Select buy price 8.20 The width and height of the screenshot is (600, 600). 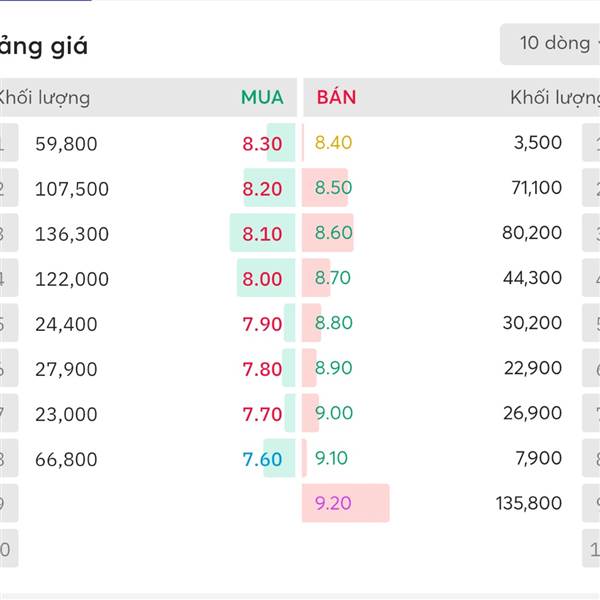tap(262, 188)
